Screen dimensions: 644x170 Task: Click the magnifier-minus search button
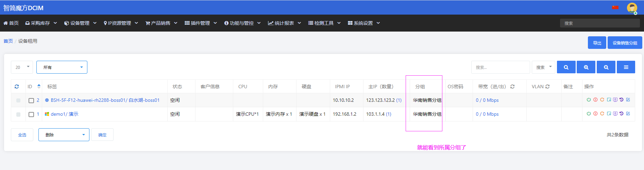click(x=606, y=67)
